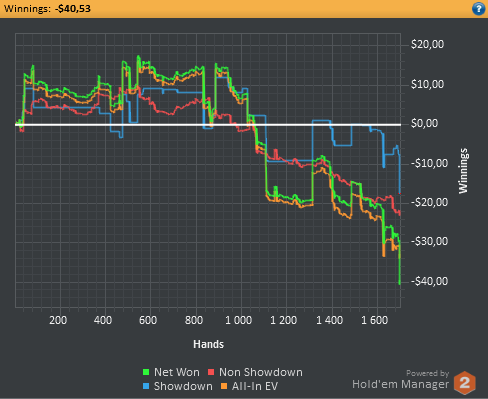Click the 400 hands axis label

tap(103, 320)
